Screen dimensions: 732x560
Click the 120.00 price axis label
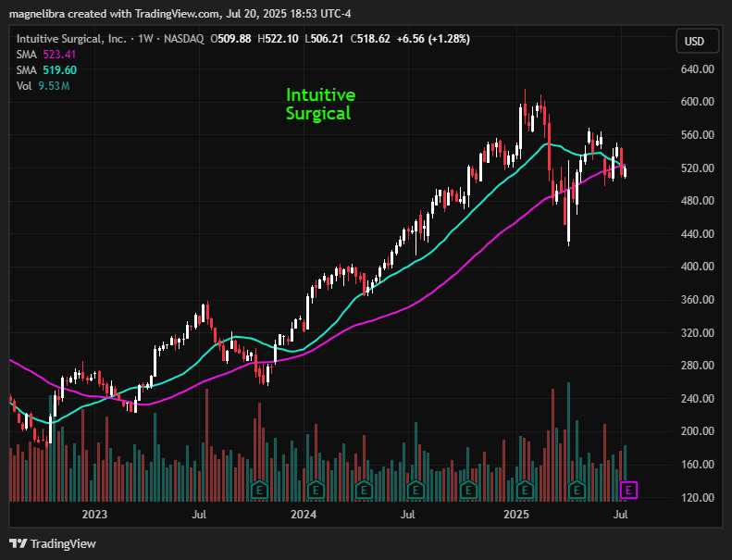coord(698,498)
